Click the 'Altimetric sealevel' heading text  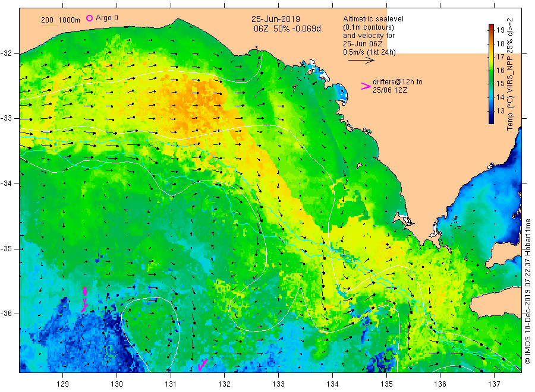[373, 19]
